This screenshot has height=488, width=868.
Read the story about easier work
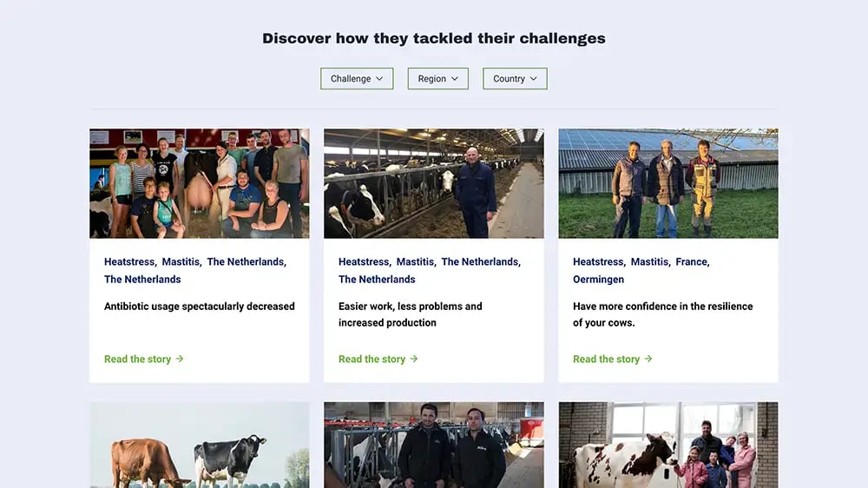[x=372, y=359]
